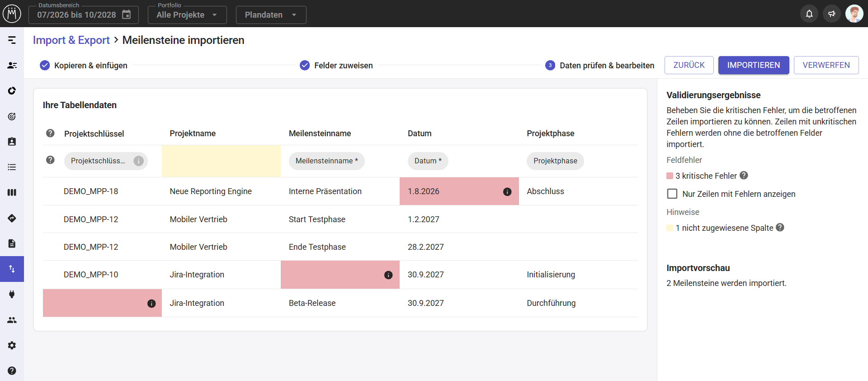868x381 pixels.
Task: Open the Plandaten dropdown
Action: (271, 15)
